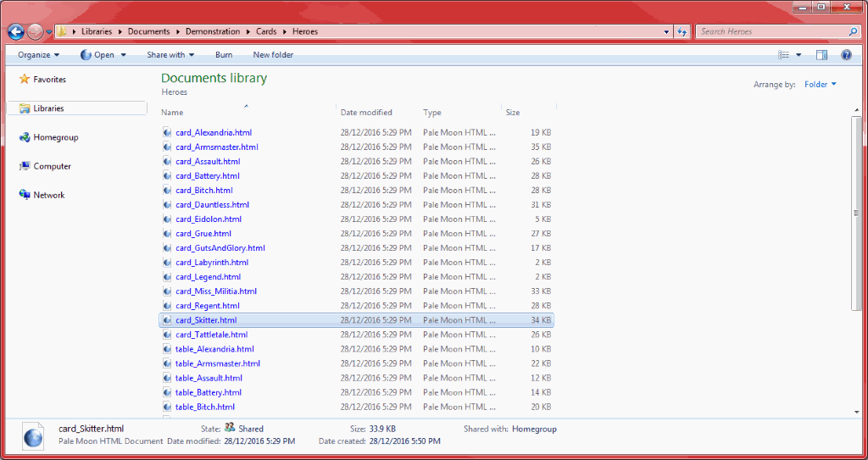
Task: Click the Homegroup shared-with value
Action: click(534, 429)
